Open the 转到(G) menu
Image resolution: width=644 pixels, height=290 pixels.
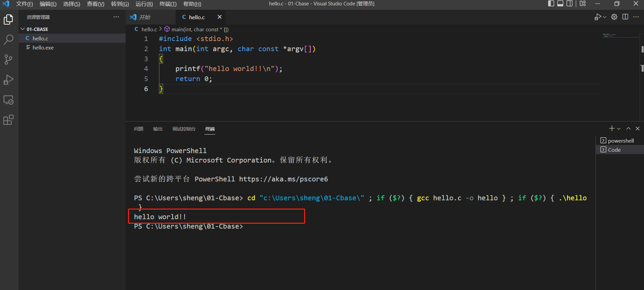[x=120, y=4]
